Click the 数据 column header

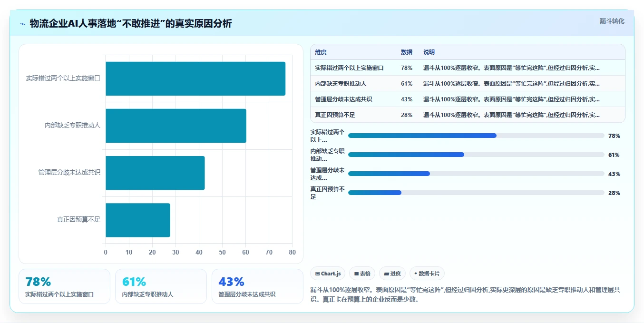click(407, 52)
